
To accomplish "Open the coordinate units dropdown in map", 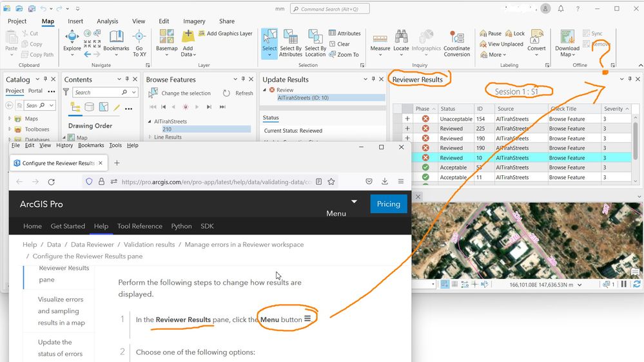I will click(580, 285).
